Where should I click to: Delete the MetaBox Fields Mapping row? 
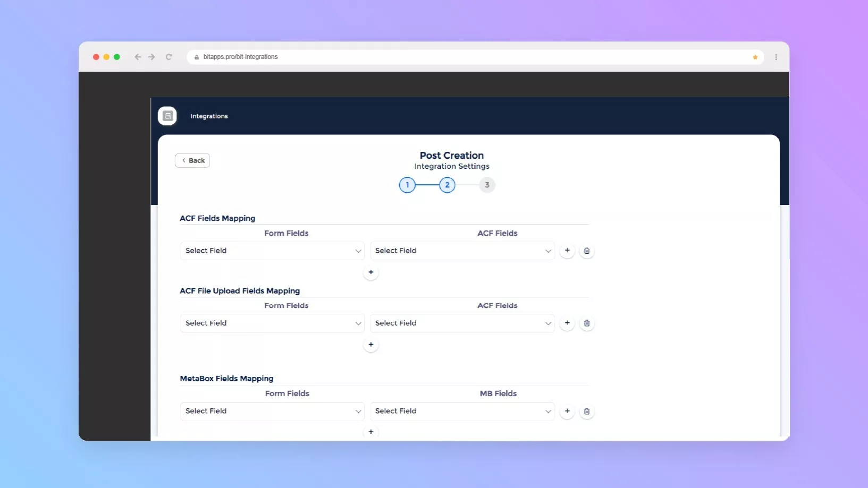[586, 412]
